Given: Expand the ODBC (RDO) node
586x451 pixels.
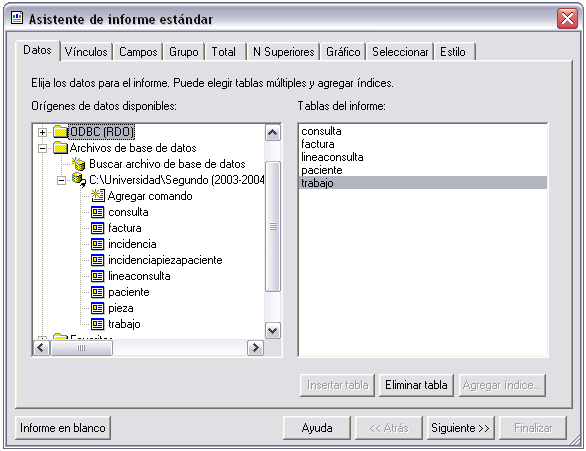Looking at the screenshot, I should [x=43, y=132].
